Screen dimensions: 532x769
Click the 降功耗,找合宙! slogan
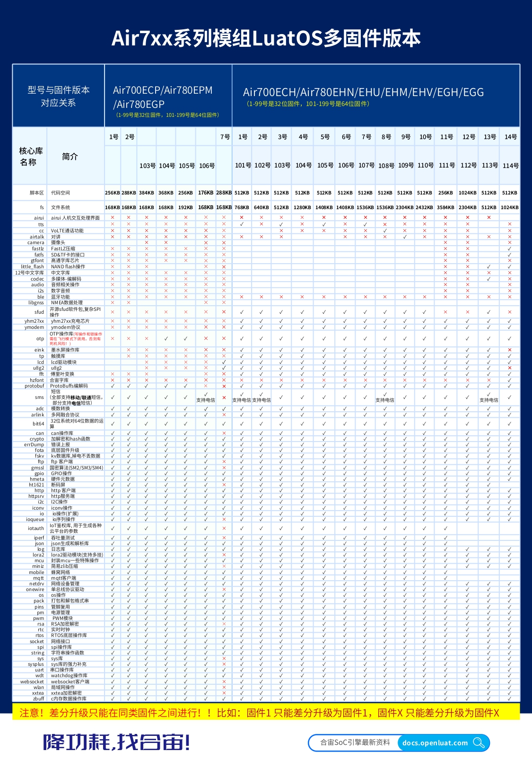[117, 742]
